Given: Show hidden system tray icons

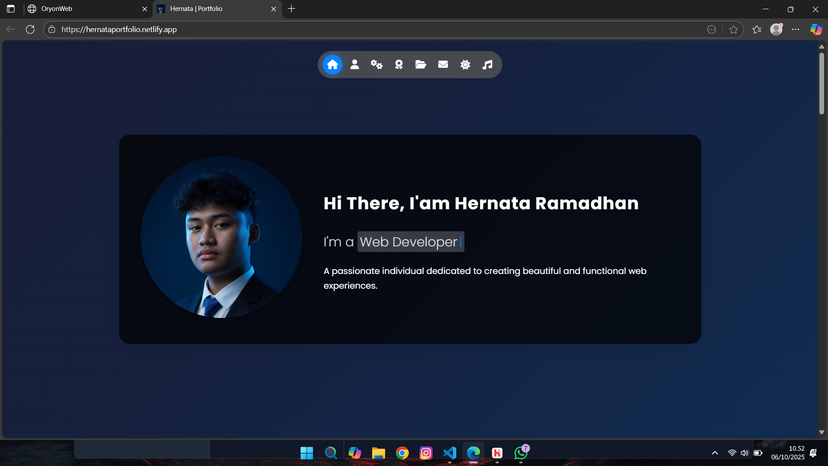Looking at the screenshot, I should 714,453.
